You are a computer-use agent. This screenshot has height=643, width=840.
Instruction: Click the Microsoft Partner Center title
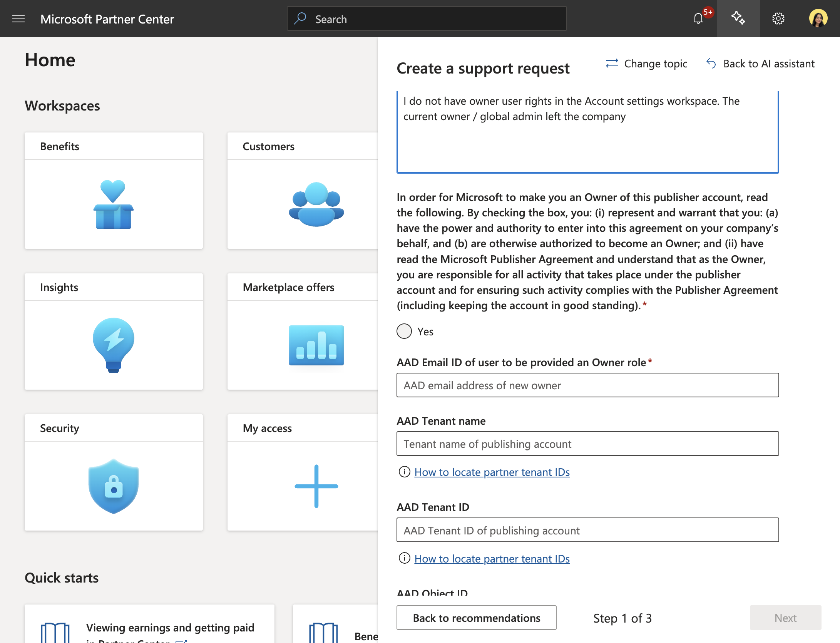point(107,19)
